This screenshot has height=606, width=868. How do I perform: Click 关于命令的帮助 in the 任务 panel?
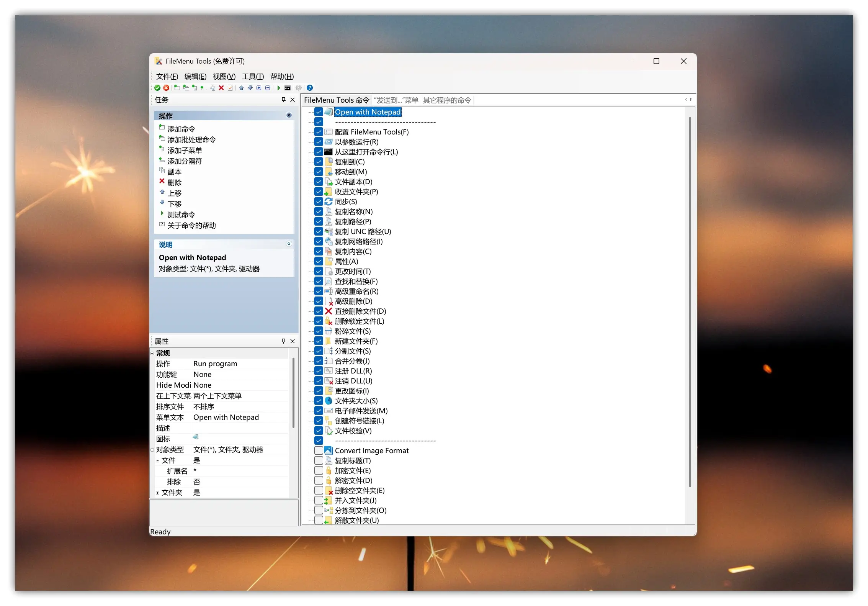[191, 225]
